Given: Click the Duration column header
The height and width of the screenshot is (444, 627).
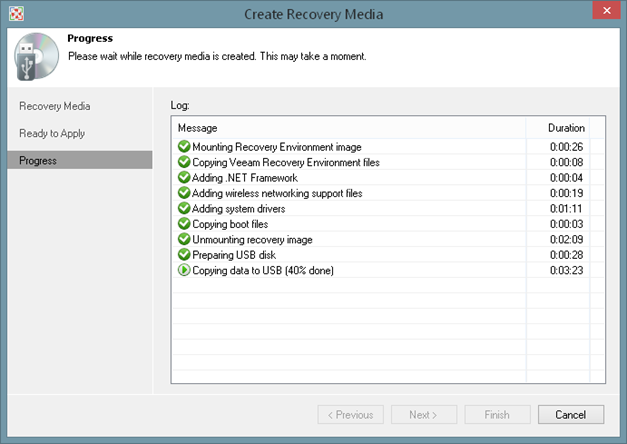Looking at the screenshot, I should [566, 128].
